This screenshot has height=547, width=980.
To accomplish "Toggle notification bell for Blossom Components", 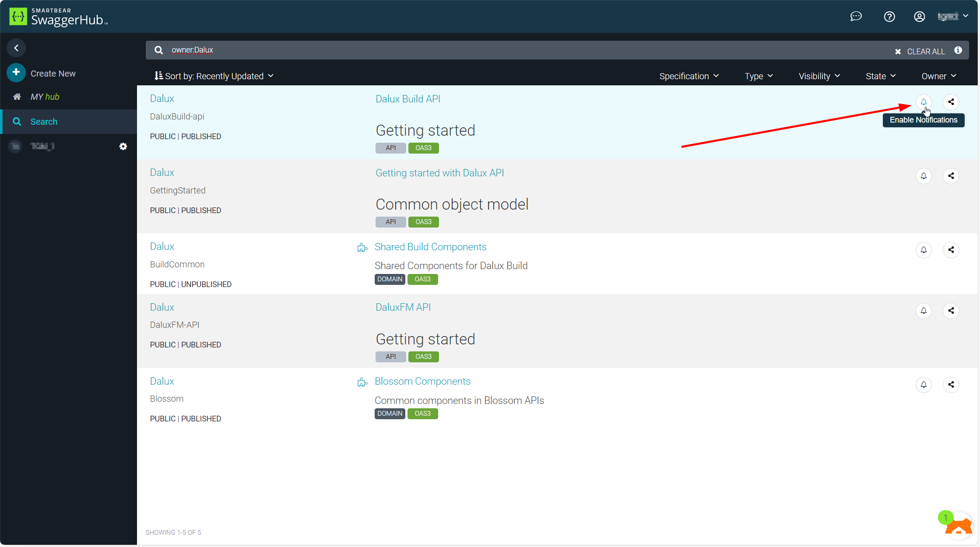I will (923, 385).
